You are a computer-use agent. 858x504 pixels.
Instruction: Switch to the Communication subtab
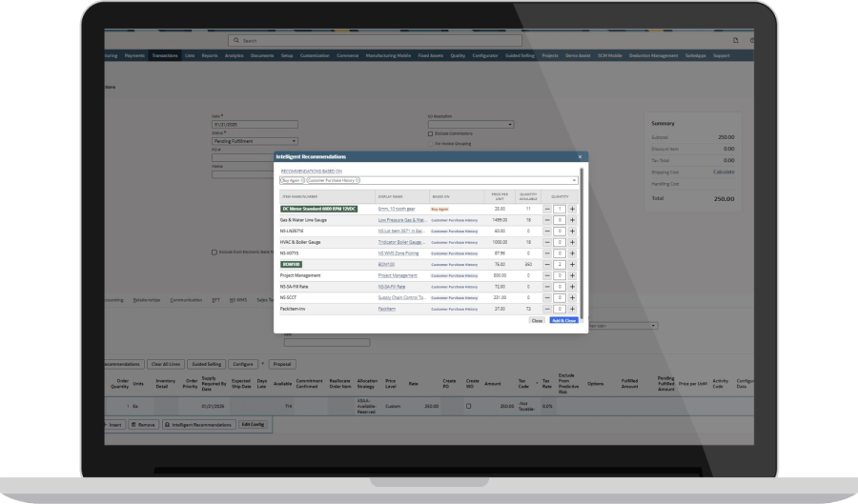pyautogui.click(x=186, y=300)
